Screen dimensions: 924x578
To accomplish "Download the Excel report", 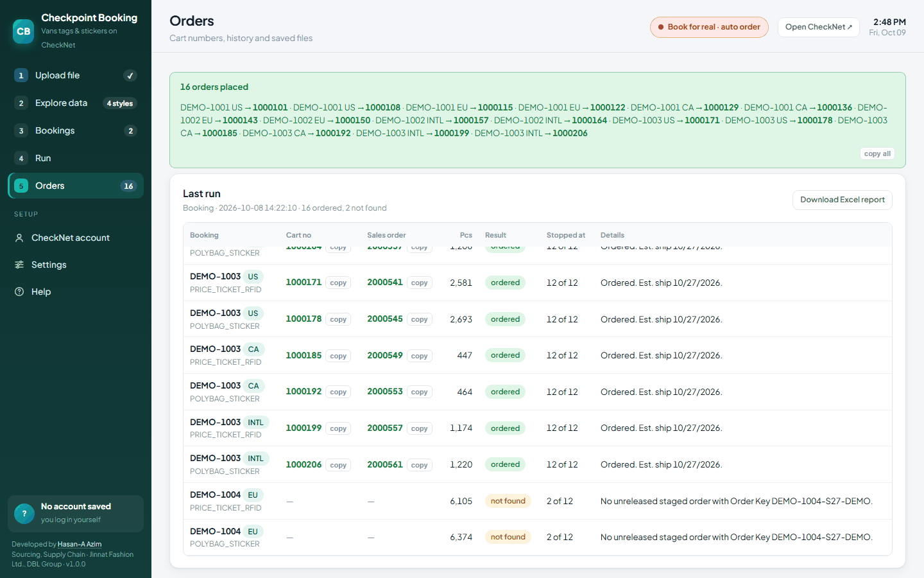I will pos(843,200).
